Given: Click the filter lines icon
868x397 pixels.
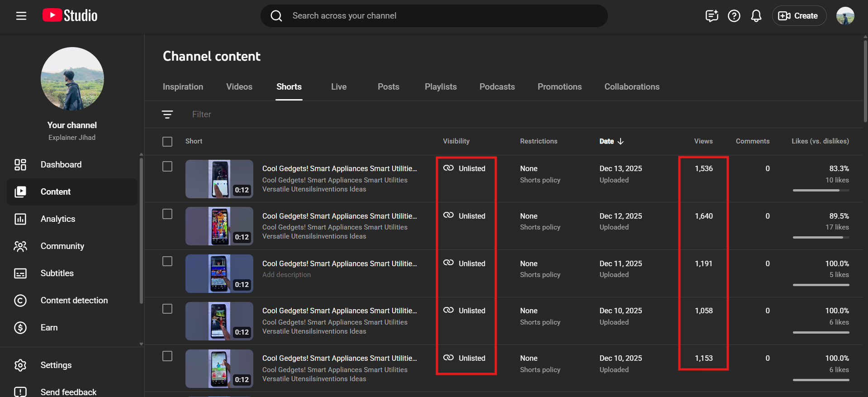Looking at the screenshot, I should point(167,115).
